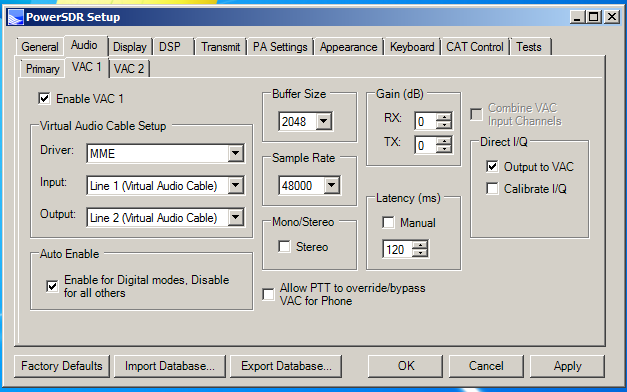Click Combine VAC Input Channels checkbox
The height and width of the screenshot is (392, 627).
(476, 114)
